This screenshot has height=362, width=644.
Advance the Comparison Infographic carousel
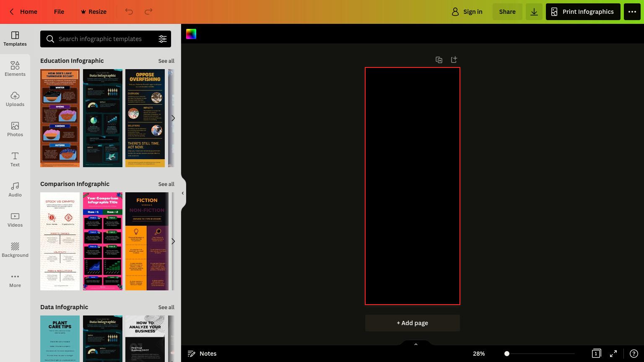click(173, 241)
